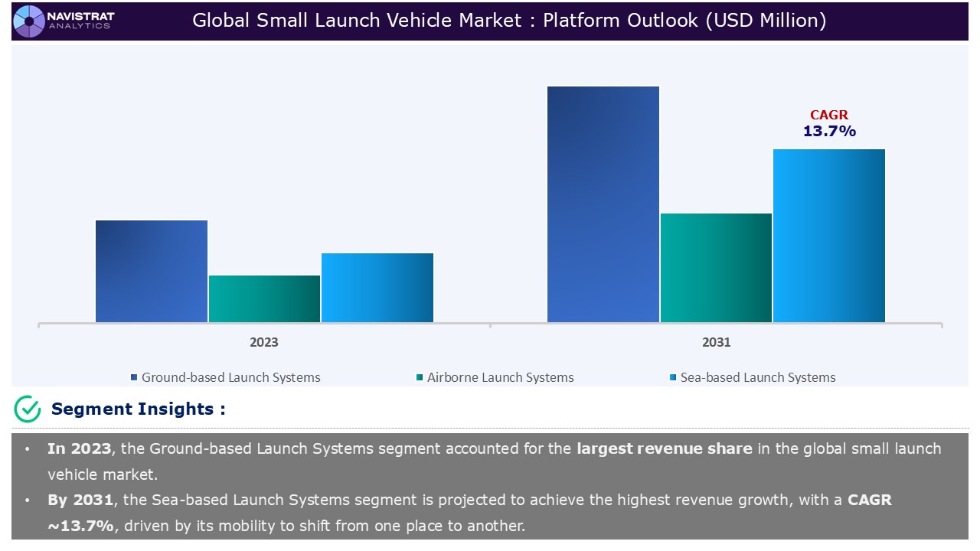Click the green checkmark icon beside Segment Insights
Image resolution: width=980 pixels, height=551 pixels.
point(28,409)
